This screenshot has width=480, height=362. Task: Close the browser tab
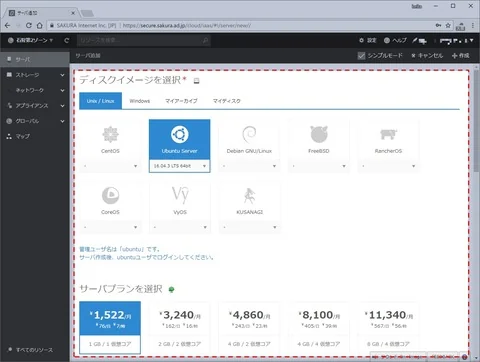[x=73, y=13]
